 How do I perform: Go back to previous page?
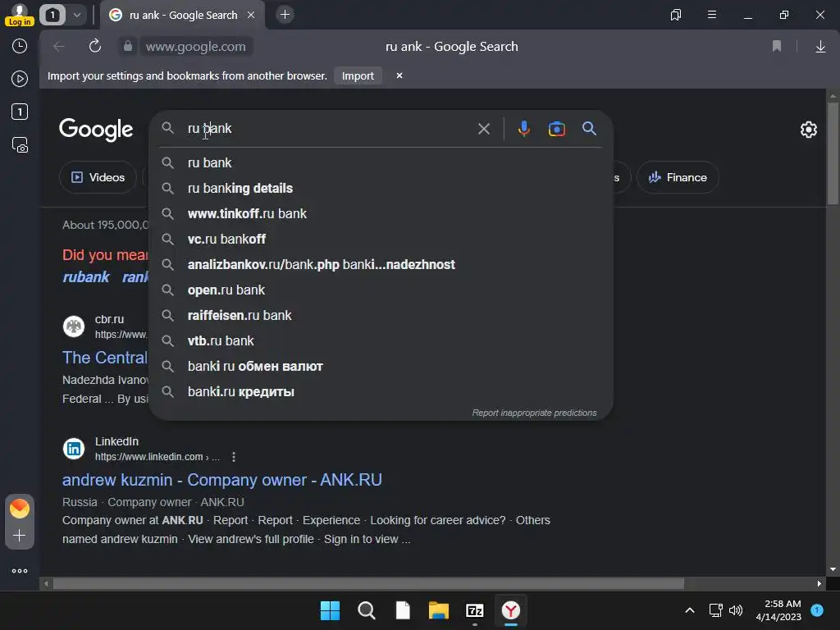click(x=59, y=47)
